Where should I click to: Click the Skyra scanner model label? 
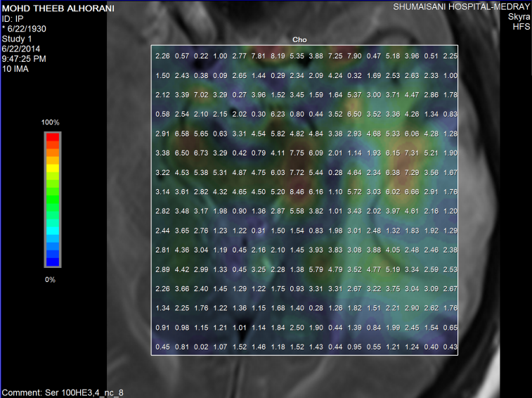(517, 16)
